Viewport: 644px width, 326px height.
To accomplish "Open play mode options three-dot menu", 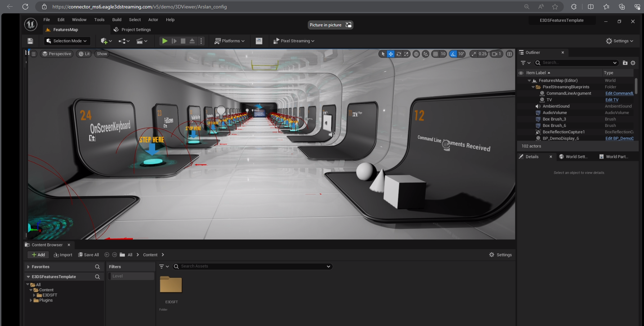I will click(201, 41).
